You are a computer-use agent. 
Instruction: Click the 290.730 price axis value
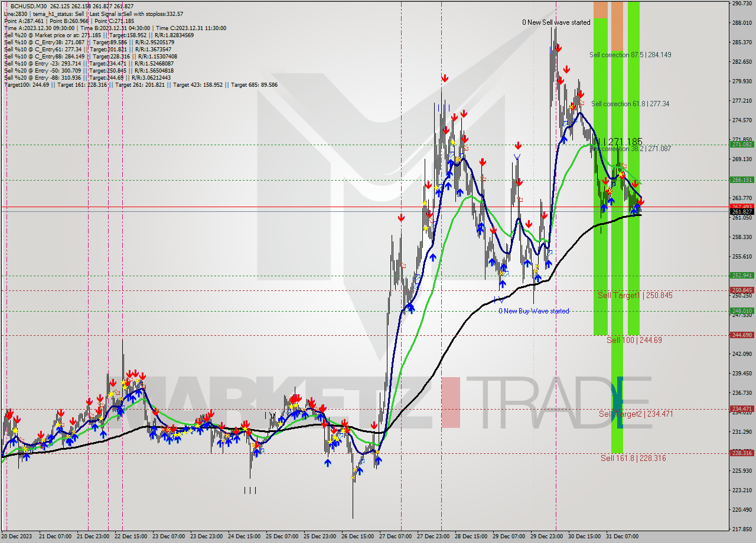(742, 4)
